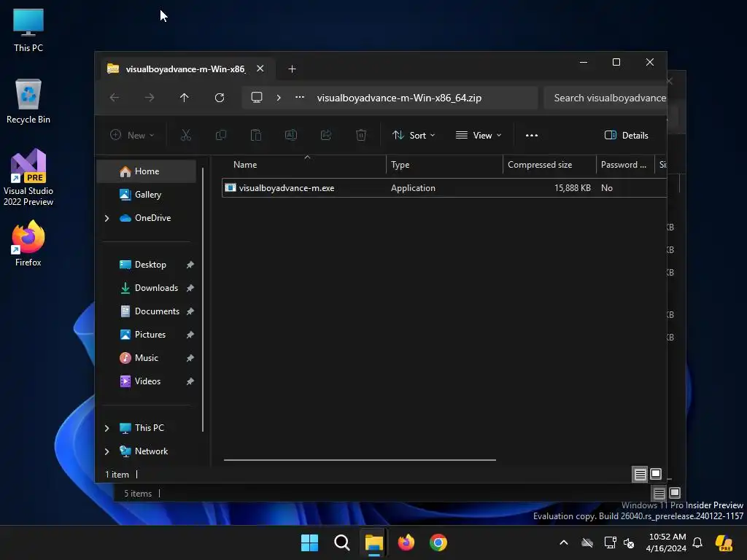
Task: Pin icon next to Music
Action: [x=190, y=358]
